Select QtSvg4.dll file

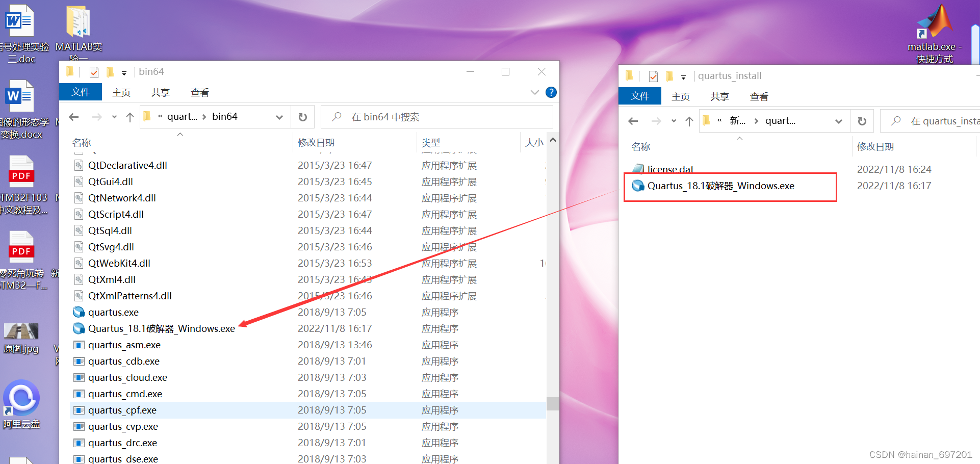coord(111,247)
